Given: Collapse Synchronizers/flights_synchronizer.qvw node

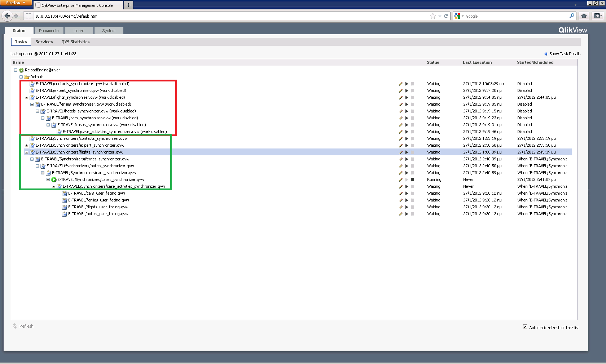Looking at the screenshot, I should click(26, 152).
